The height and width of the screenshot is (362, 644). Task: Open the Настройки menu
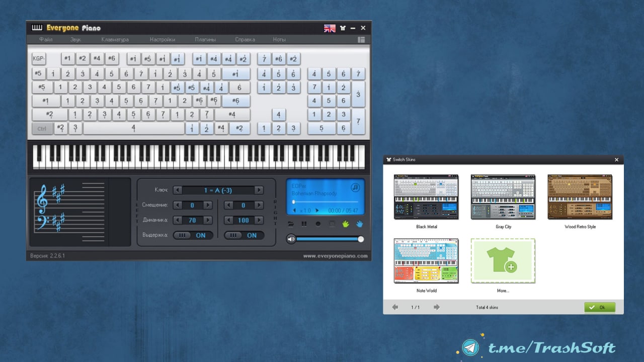click(163, 40)
